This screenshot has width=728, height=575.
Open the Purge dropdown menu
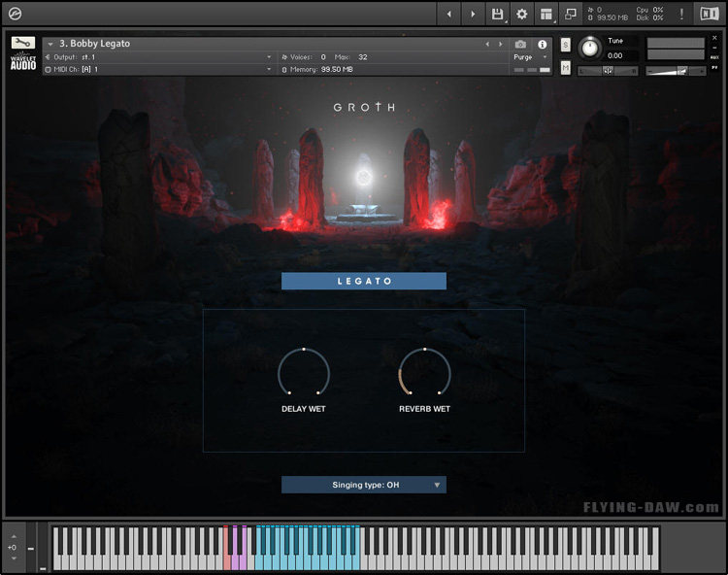point(530,57)
